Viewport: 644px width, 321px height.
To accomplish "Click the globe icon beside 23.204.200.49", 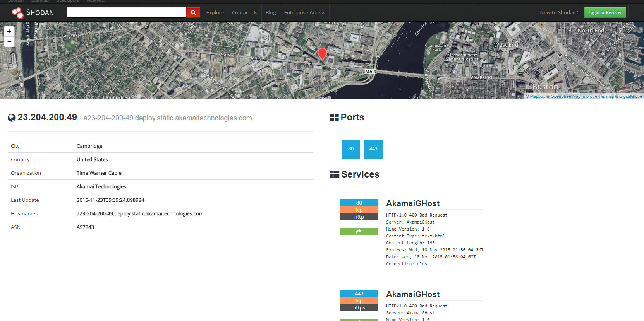I will click(12, 118).
